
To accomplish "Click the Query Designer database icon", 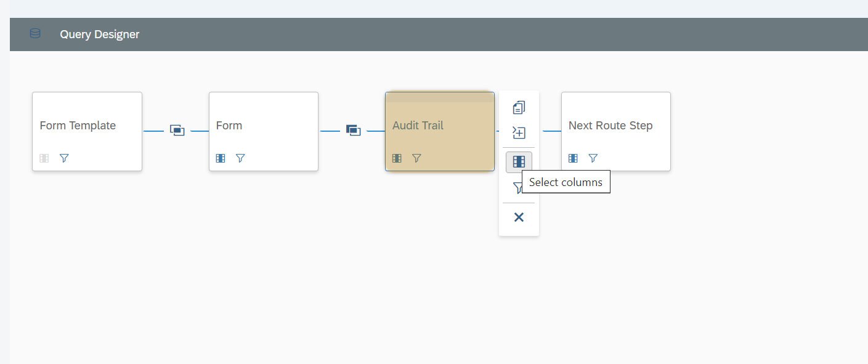I will (x=35, y=33).
